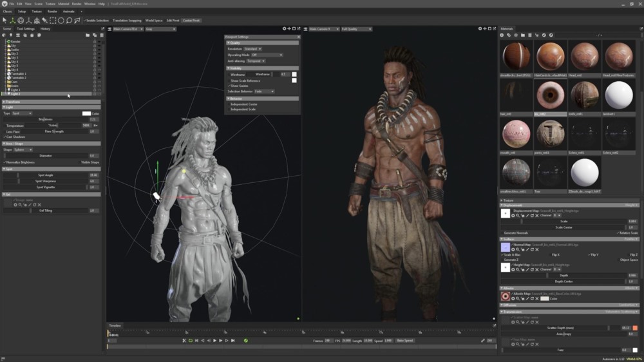Screen dimensions: 644x362
Task: Duplicate the selected scene object
Action: pyautogui.click(x=95, y=35)
